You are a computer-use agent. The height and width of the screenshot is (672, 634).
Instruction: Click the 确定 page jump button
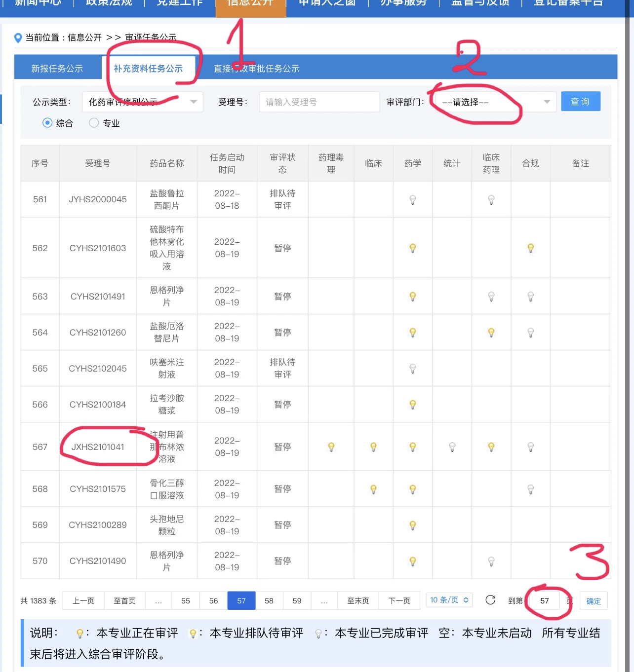(594, 601)
